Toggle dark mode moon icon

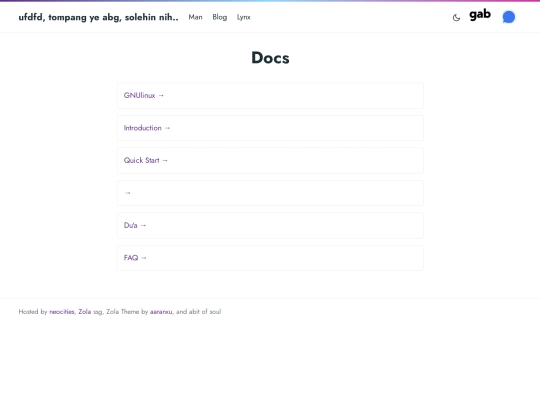point(456,18)
